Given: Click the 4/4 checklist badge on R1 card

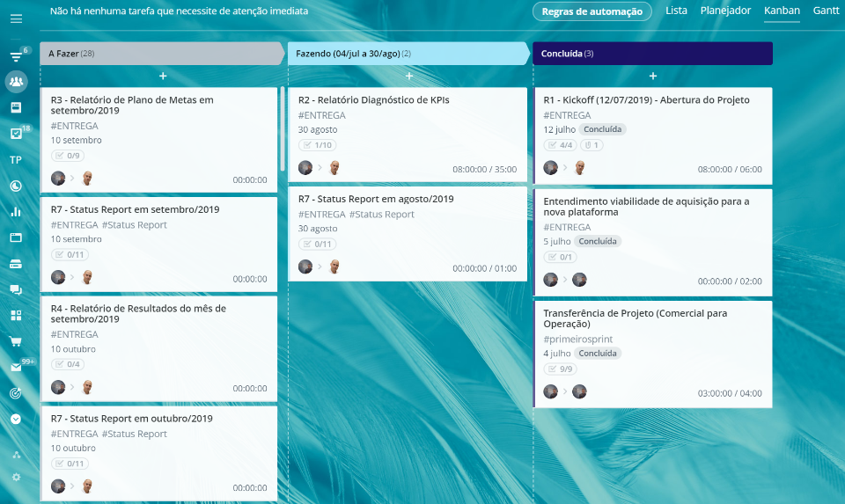Looking at the screenshot, I should pyautogui.click(x=560, y=145).
